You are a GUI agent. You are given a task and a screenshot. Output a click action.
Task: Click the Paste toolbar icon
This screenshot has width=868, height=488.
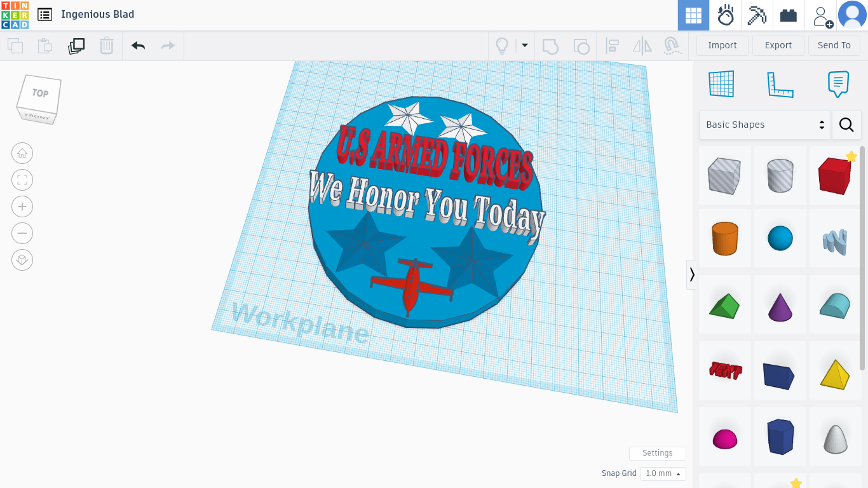tap(44, 46)
